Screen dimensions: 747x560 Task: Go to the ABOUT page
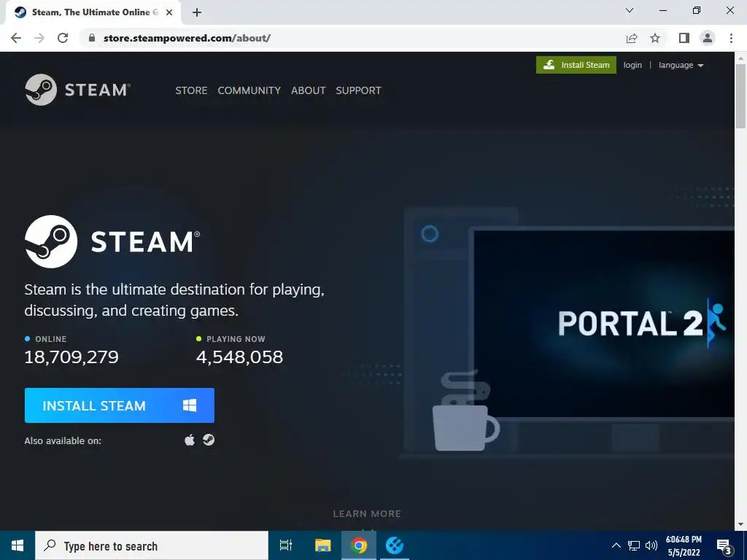tap(309, 90)
